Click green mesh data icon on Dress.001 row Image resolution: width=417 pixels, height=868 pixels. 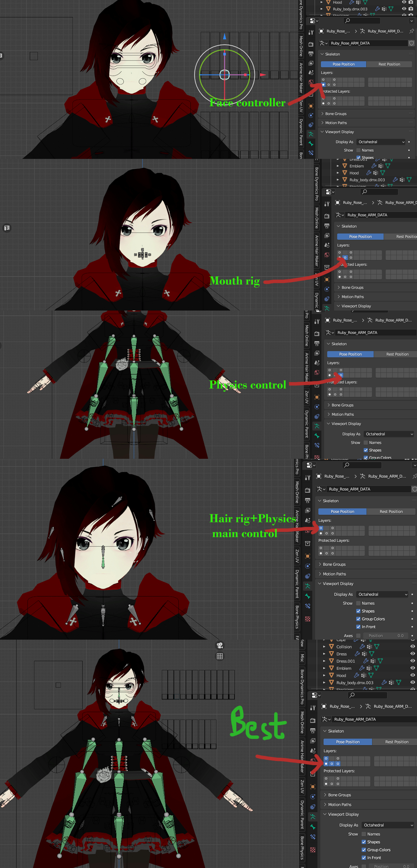pos(380,661)
